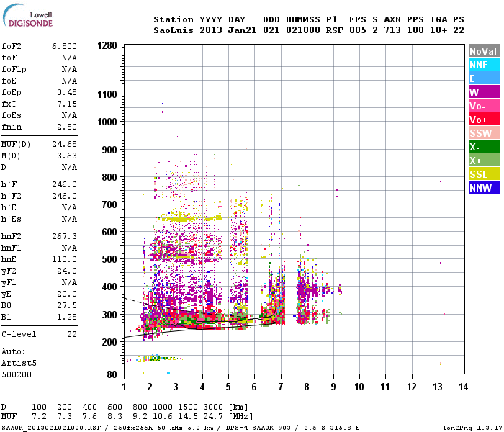Click the h`F2 value 246.0
The image size is (504, 432).
point(64,196)
